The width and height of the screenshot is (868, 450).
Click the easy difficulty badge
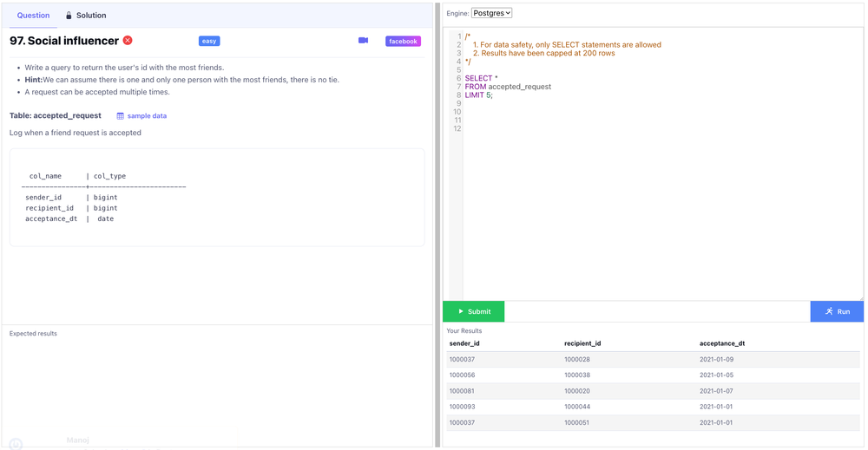point(209,41)
